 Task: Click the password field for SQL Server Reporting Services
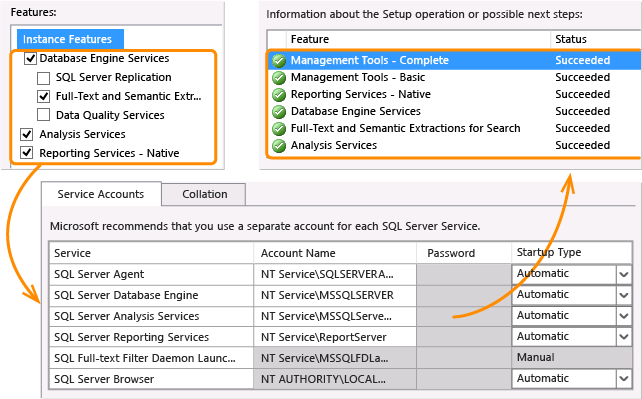[464, 337]
